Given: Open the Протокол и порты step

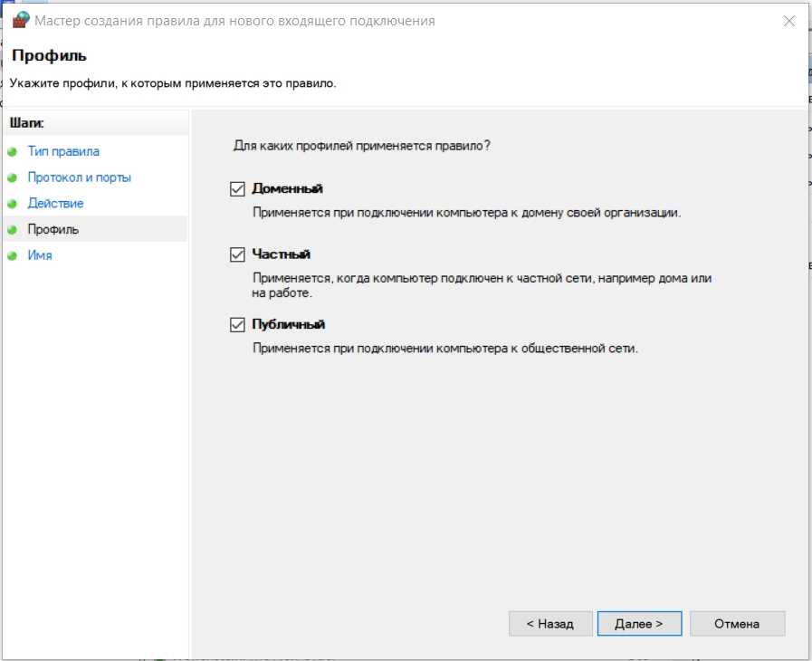Looking at the screenshot, I should click(x=79, y=177).
